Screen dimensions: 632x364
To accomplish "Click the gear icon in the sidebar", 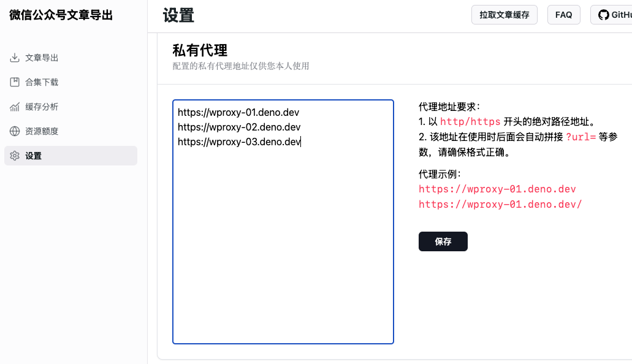I will (15, 156).
